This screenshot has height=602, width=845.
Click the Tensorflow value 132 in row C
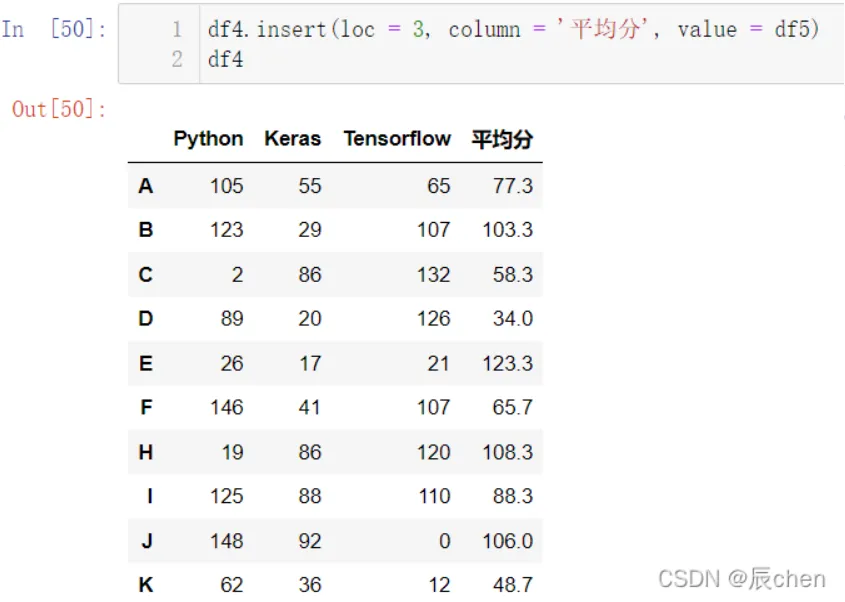(x=433, y=275)
